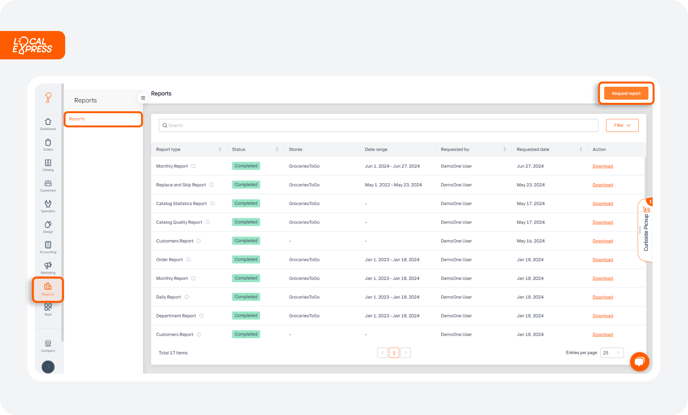Focus the reports search field
This screenshot has height=415, width=688.
tap(378, 125)
